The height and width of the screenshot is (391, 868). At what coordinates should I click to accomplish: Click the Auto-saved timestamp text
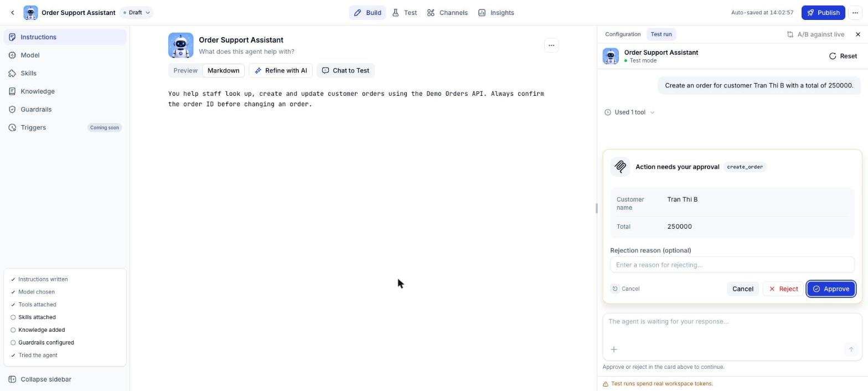[x=762, y=13]
